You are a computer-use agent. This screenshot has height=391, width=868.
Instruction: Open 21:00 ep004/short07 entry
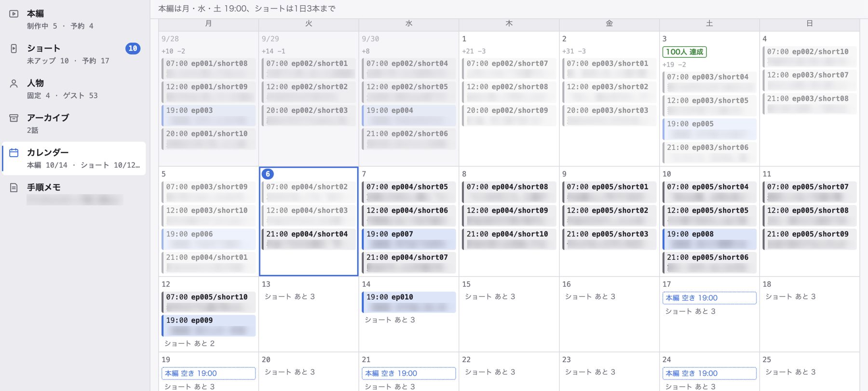click(408, 263)
